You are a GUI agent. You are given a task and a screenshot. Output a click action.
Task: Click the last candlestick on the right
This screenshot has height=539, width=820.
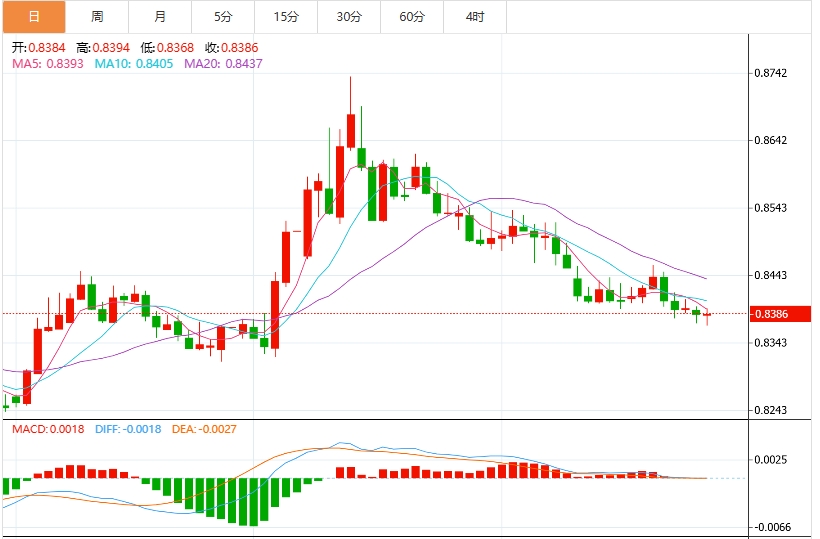click(708, 315)
